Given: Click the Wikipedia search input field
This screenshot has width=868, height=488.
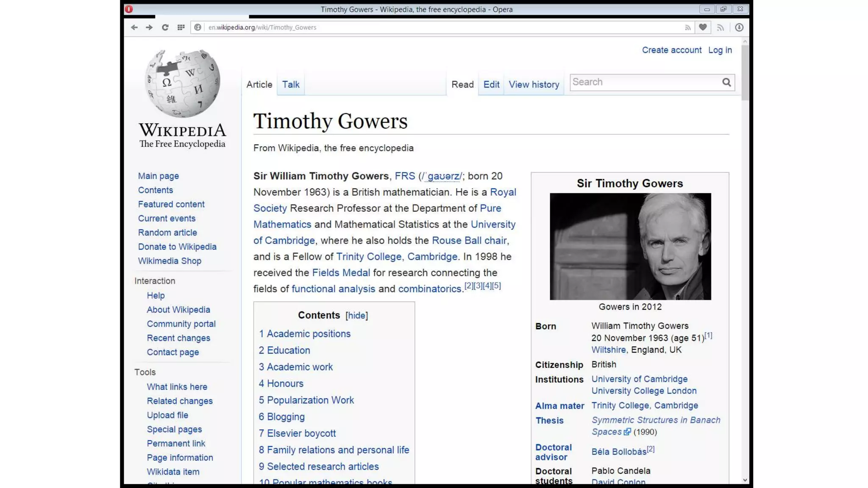Looking at the screenshot, I should click(x=644, y=82).
